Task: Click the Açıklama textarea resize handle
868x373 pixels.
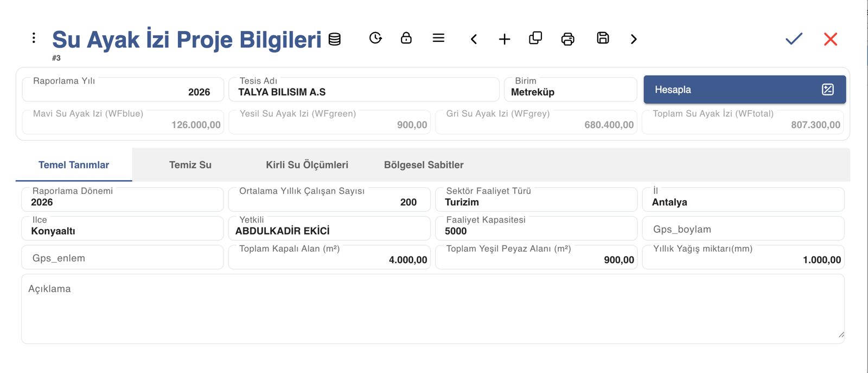Action: [x=841, y=335]
